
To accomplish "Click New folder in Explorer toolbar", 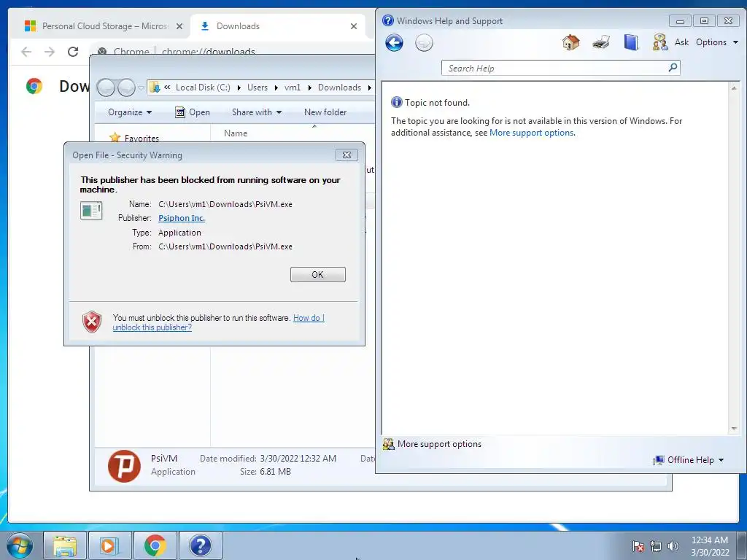I will coord(325,112).
